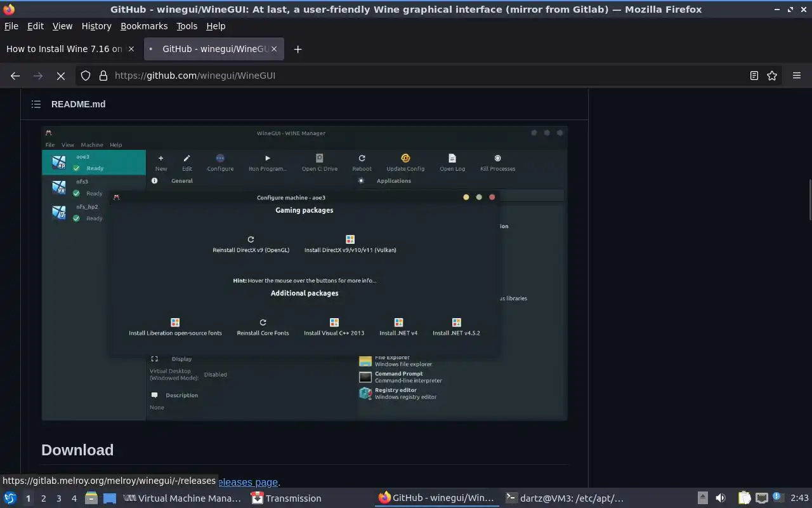Switch to the 'How to Install Wine 7.16' tab
812x508 pixels.
pos(64,49)
